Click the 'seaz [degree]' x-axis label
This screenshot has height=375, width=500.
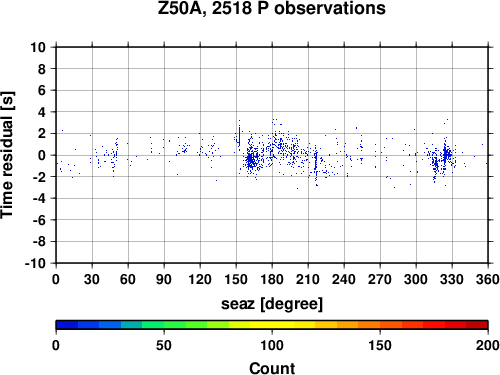(x=272, y=304)
